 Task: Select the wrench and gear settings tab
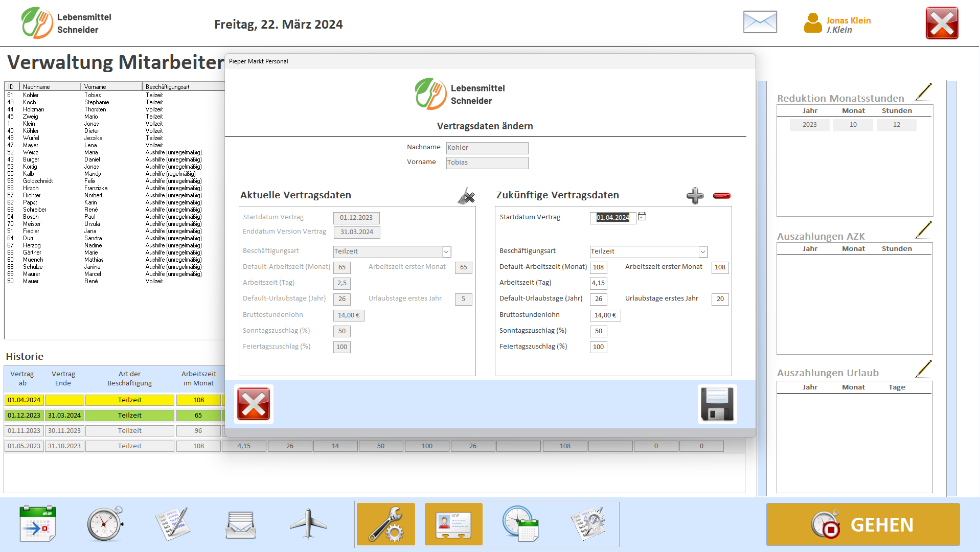[x=385, y=524]
